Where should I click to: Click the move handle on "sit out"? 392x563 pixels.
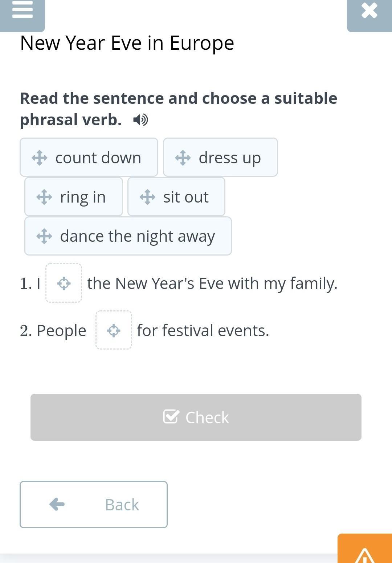(147, 197)
